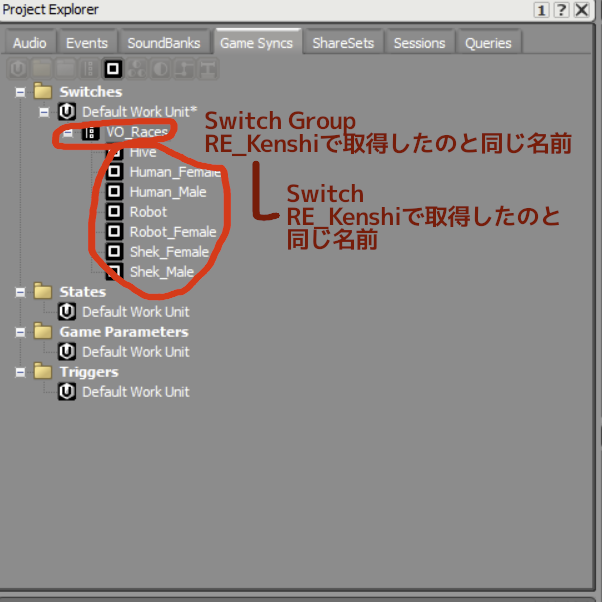
Task: Click the greyed-out Virtual Folder toolbar icon
Action: [x=66, y=69]
